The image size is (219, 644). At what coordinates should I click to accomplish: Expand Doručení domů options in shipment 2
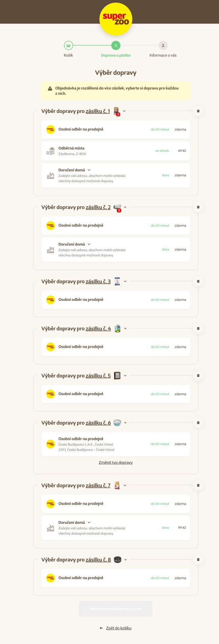tap(89, 244)
